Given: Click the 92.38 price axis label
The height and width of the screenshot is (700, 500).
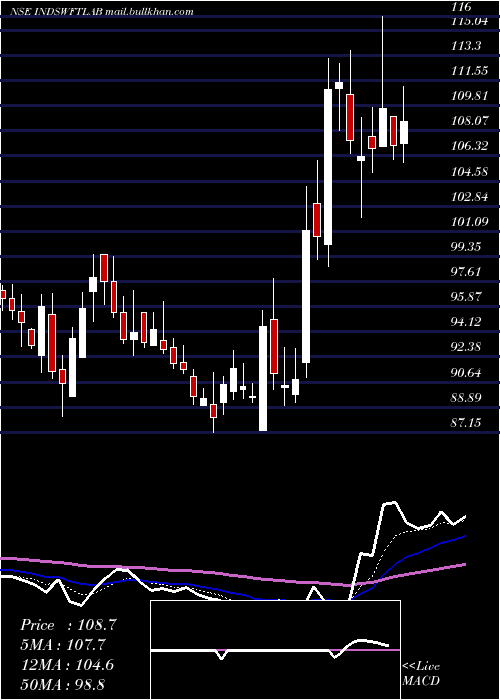Looking at the screenshot, I should pyautogui.click(x=467, y=347).
